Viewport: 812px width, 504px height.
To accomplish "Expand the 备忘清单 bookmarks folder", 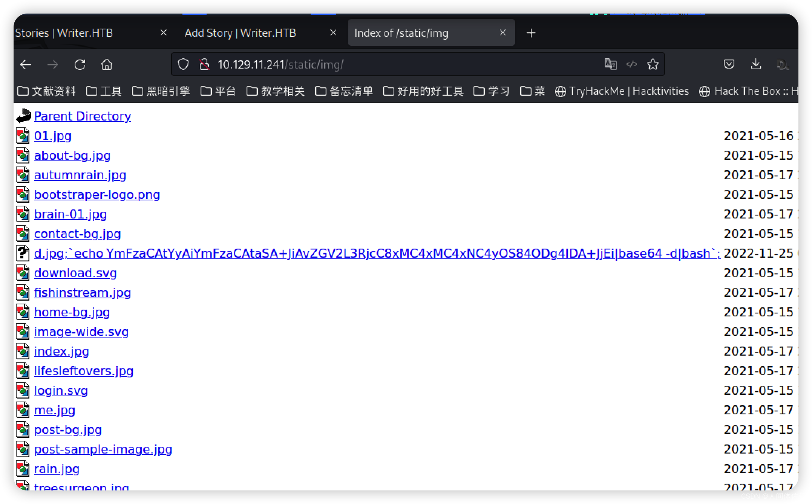I will tap(344, 91).
